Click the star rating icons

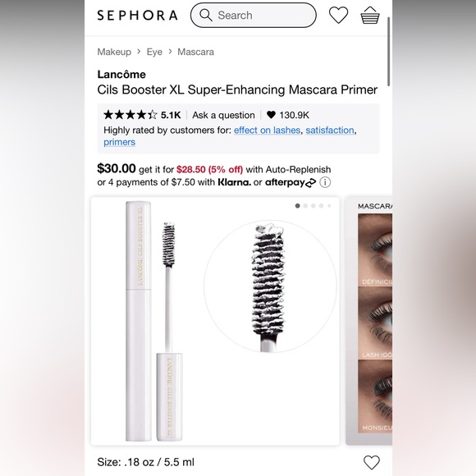click(x=130, y=115)
